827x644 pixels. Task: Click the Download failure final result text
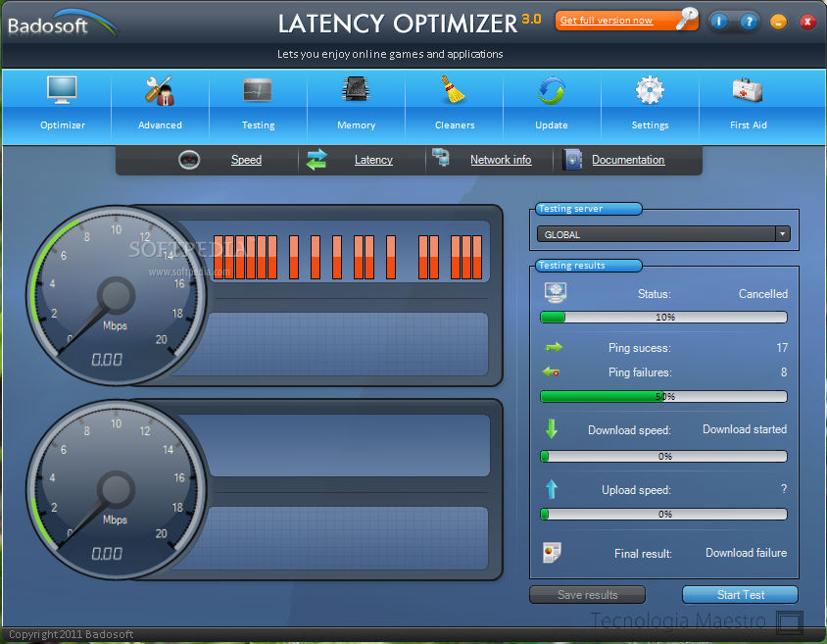tap(746, 552)
